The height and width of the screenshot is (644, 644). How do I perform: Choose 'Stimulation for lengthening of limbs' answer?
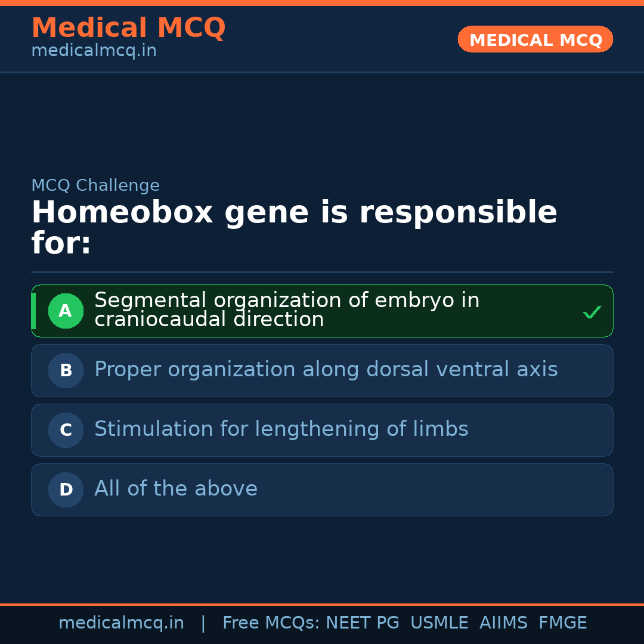tap(281, 429)
